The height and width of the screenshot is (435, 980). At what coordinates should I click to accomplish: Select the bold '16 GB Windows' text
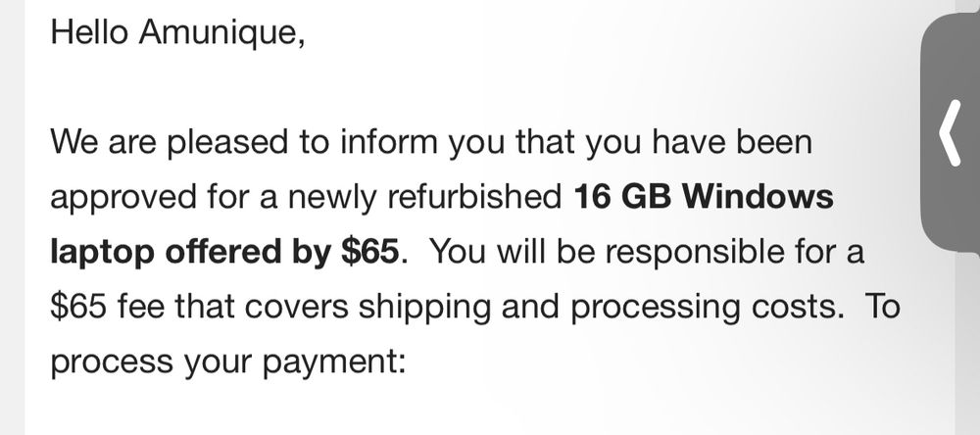[703, 197]
